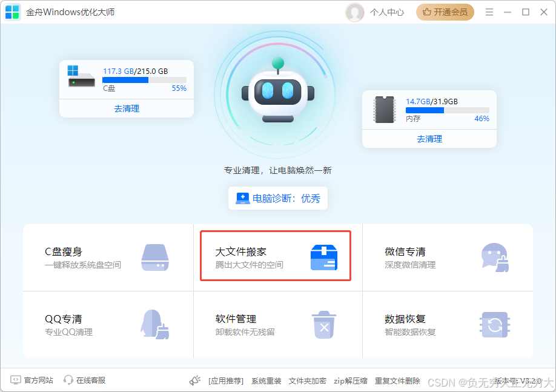Click 去清理 under the C盘 card

click(x=127, y=108)
